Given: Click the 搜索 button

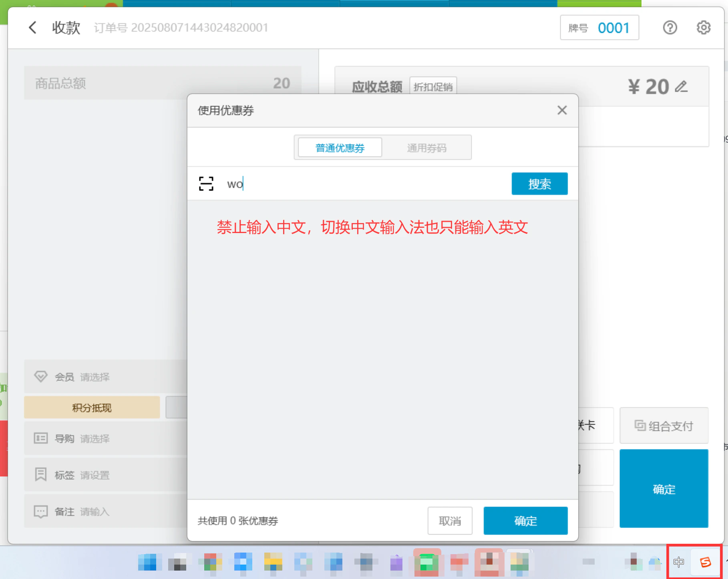Looking at the screenshot, I should point(539,184).
